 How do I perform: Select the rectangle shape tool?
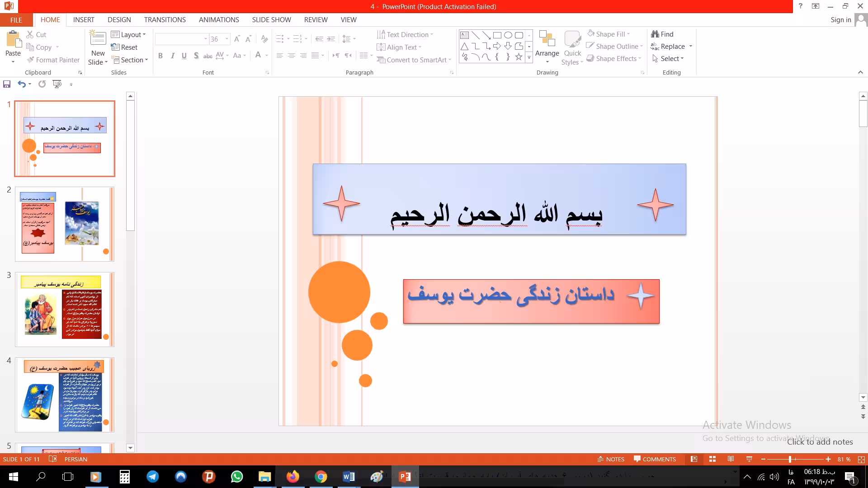point(496,34)
